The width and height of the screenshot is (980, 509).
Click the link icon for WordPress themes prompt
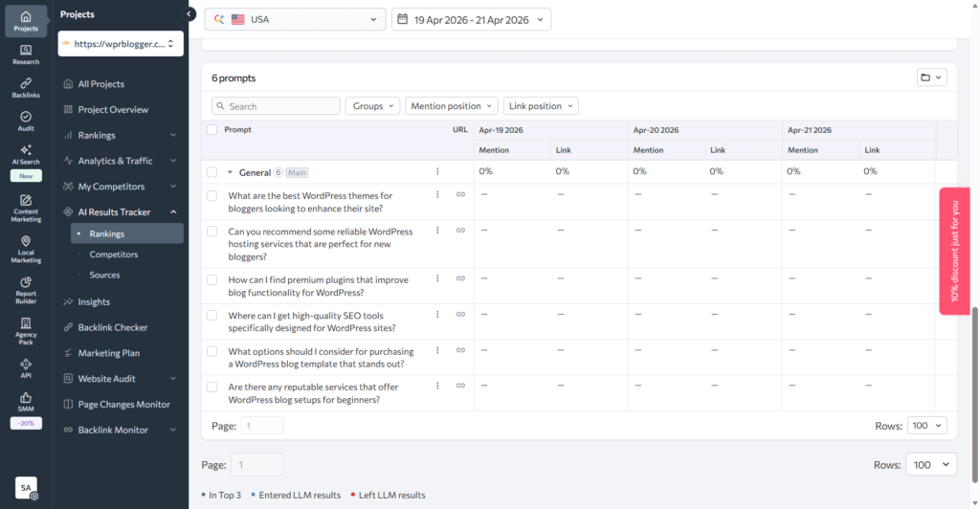(x=460, y=194)
